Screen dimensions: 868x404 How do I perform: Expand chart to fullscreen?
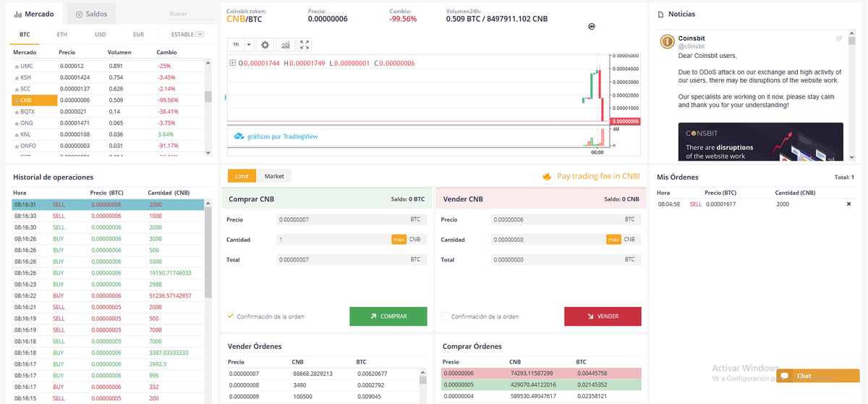click(x=305, y=45)
